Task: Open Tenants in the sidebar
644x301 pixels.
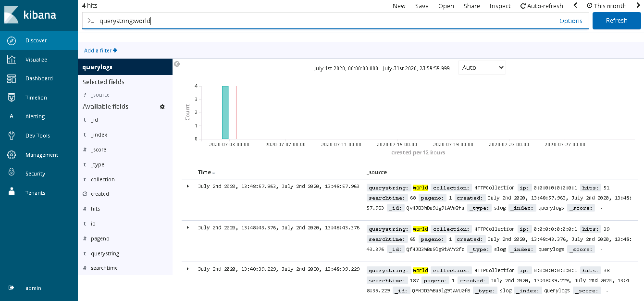Action: tap(39, 193)
